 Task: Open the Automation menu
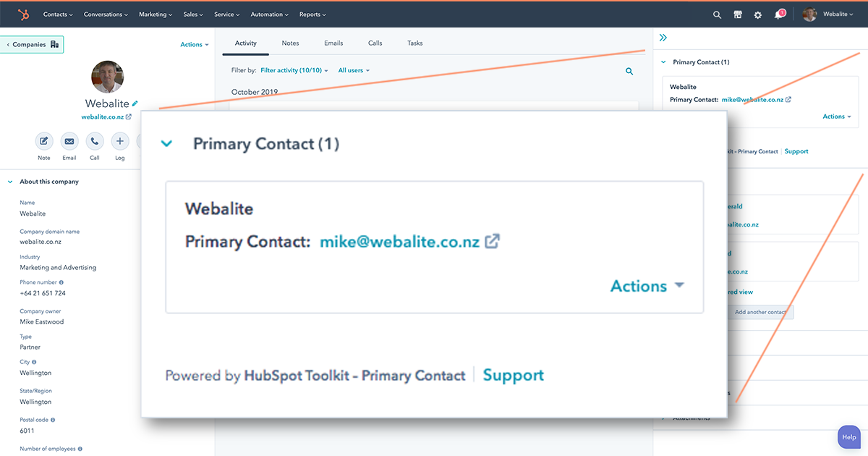click(x=269, y=14)
